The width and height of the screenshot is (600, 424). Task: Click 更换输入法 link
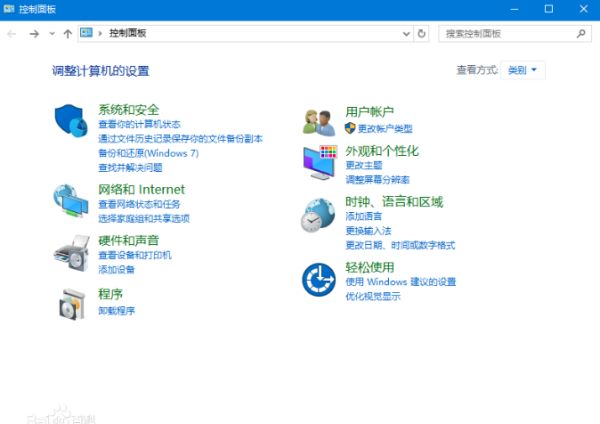(368, 231)
